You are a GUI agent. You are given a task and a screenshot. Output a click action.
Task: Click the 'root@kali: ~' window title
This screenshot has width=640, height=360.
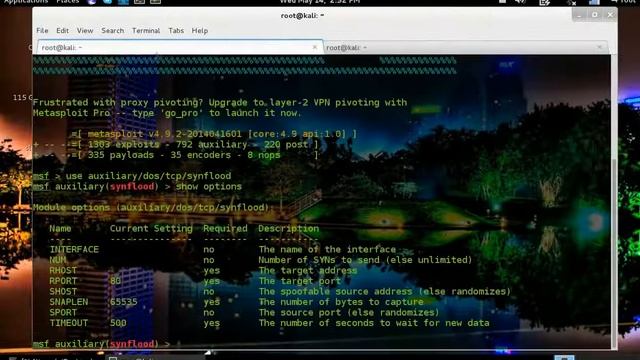tap(302, 16)
